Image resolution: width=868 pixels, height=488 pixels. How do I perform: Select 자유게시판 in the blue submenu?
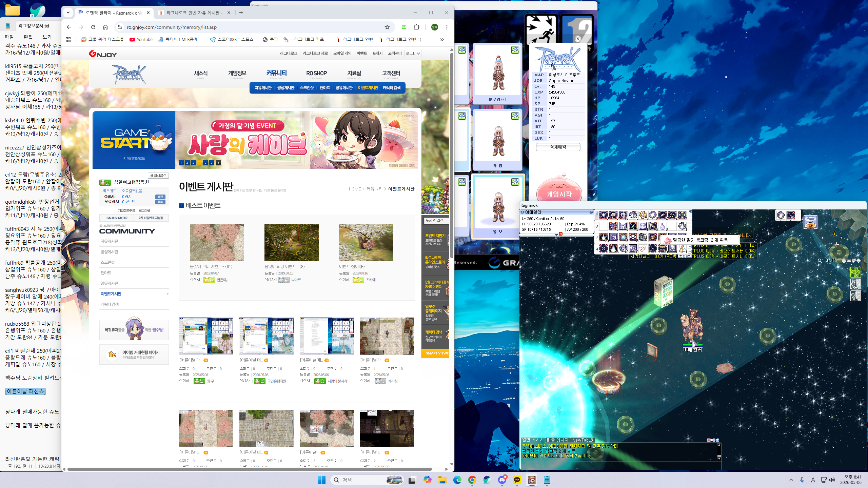coord(263,88)
